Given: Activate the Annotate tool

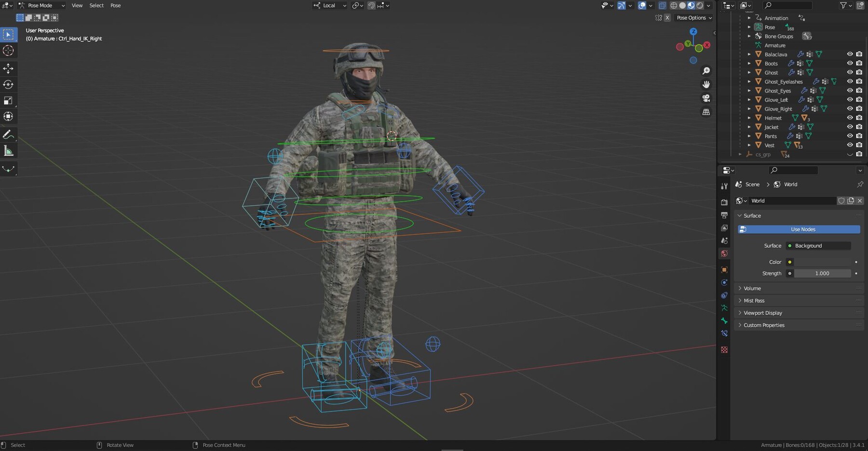Looking at the screenshot, I should [8, 134].
